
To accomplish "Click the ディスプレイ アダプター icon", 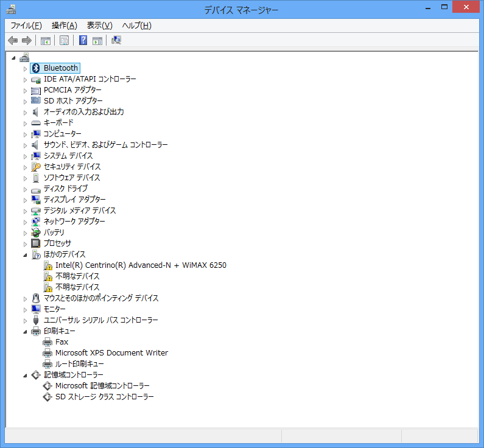I will coord(36,200).
